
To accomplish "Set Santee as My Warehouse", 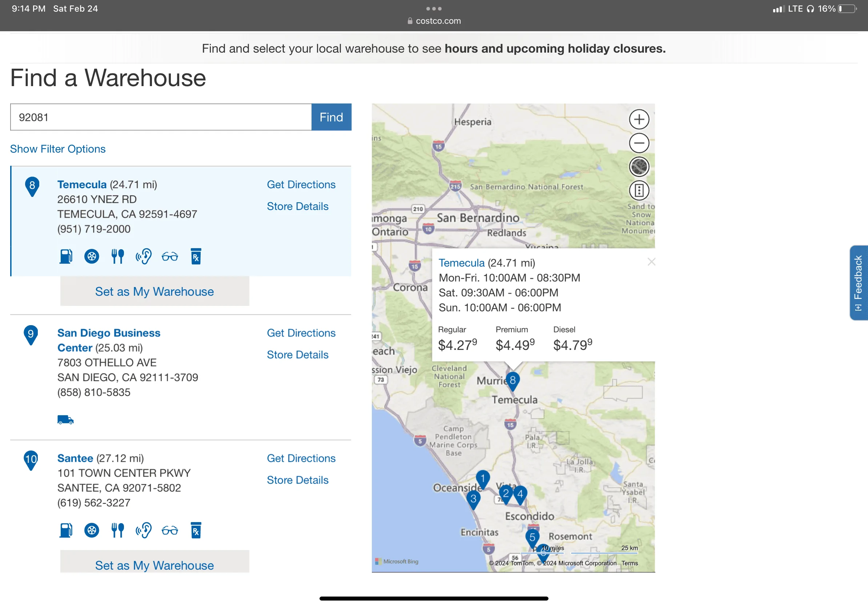I will point(154,562).
